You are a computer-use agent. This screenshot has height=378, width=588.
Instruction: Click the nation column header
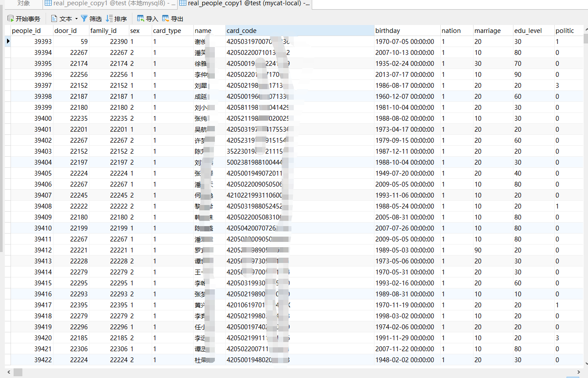456,31
